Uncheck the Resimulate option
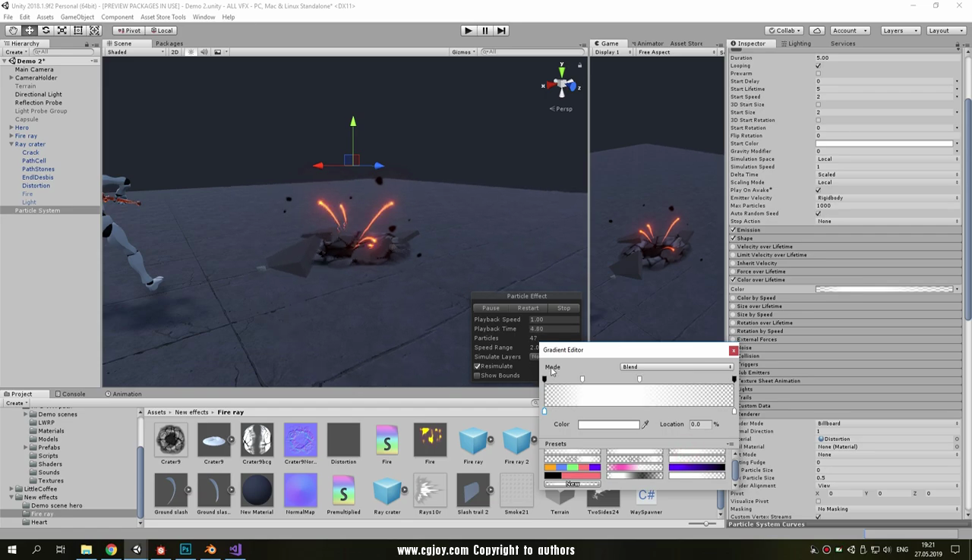 (x=477, y=367)
